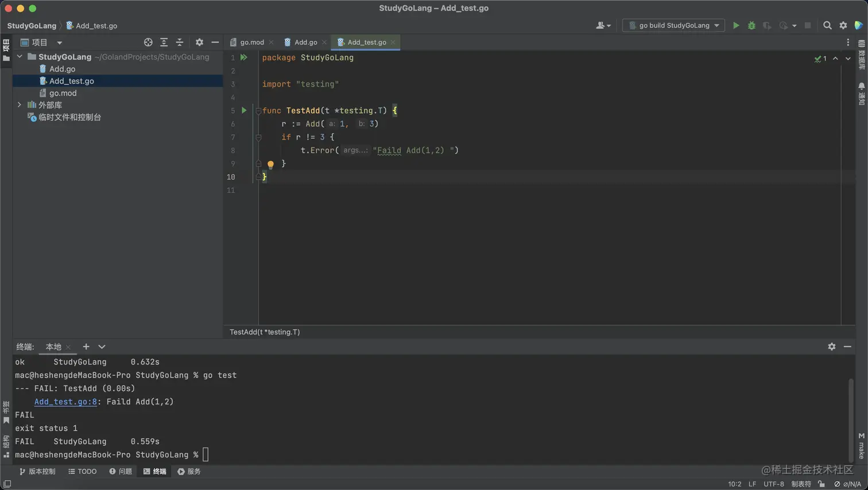Collapse the StudyGoLang root folder
This screenshot has width=868, height=490.
pyautogui.click(x=20, y=57)
